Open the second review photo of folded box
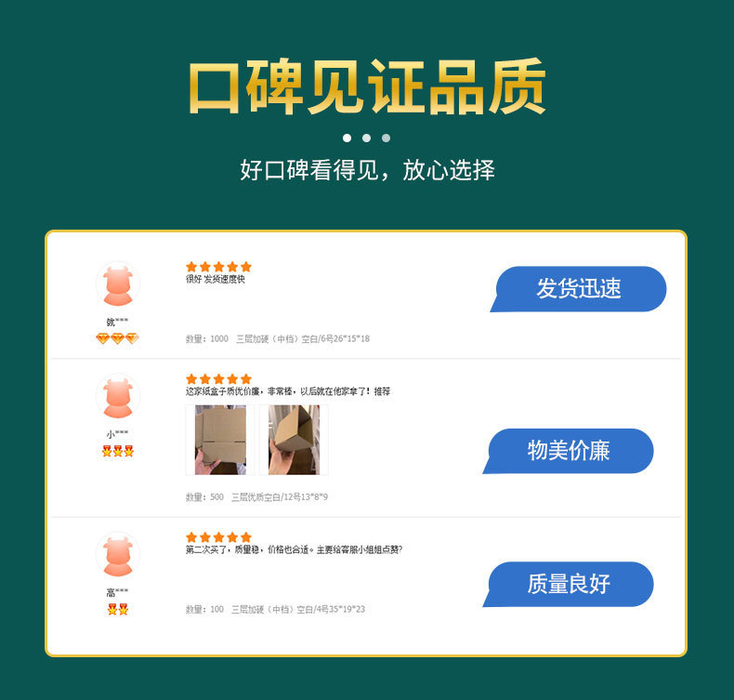The height and width of the screenshot is (700, 734). [294, 440]
